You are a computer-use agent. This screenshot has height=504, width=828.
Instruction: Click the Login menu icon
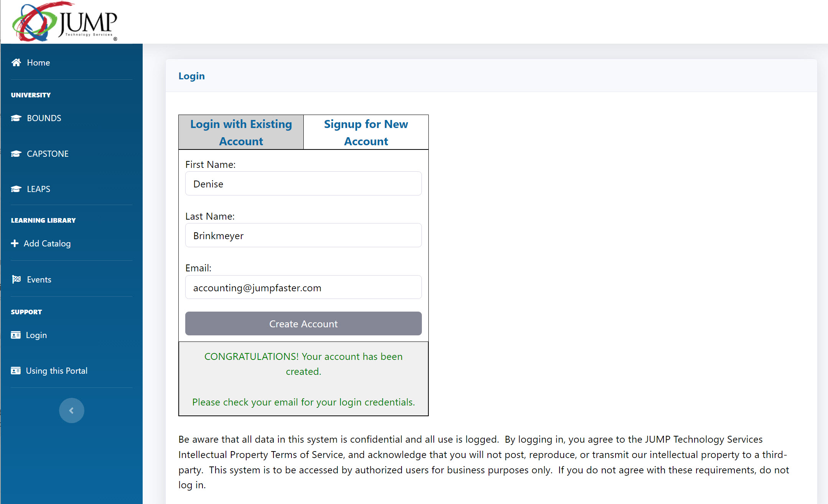[15, 335]
